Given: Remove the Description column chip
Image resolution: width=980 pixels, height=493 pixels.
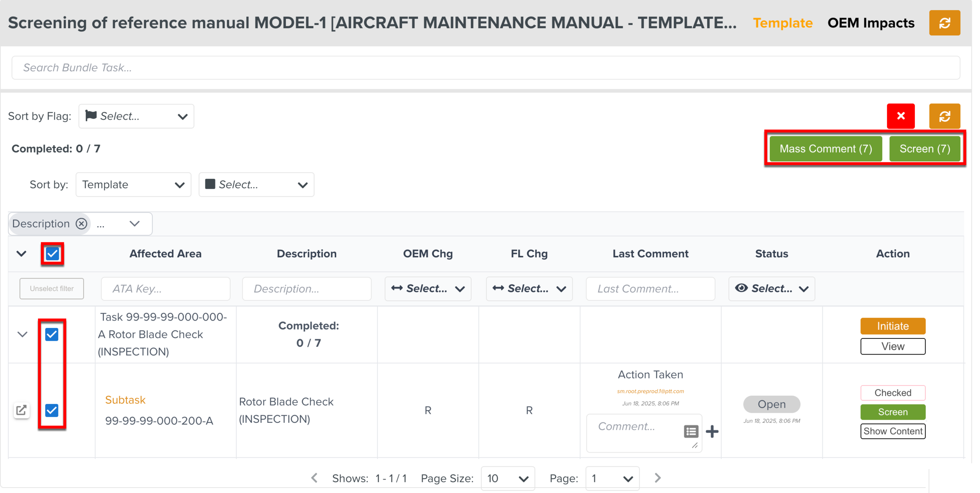Looking at the screenshot, I should (x=82, y=224).
